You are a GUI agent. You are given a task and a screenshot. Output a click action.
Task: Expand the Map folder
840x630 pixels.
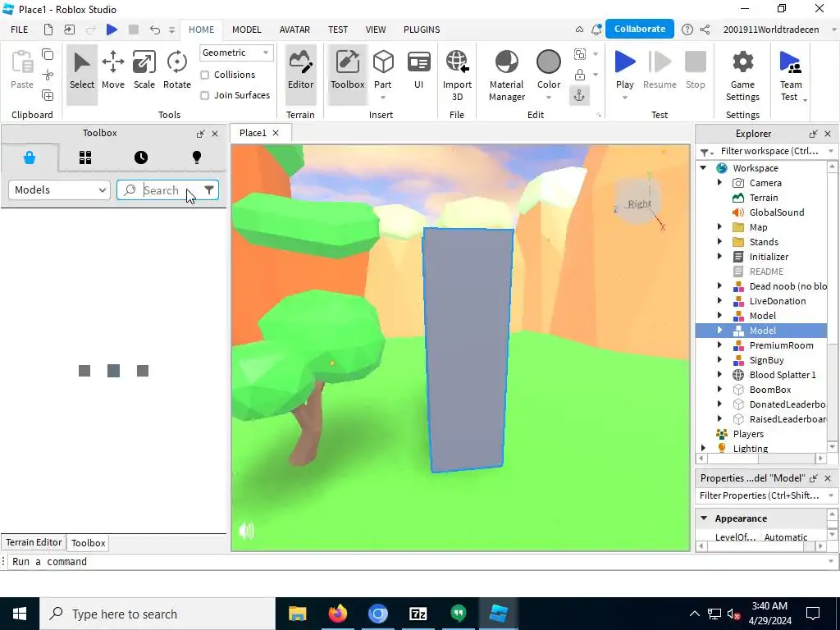pyautogui.click(x=719, y=227)
